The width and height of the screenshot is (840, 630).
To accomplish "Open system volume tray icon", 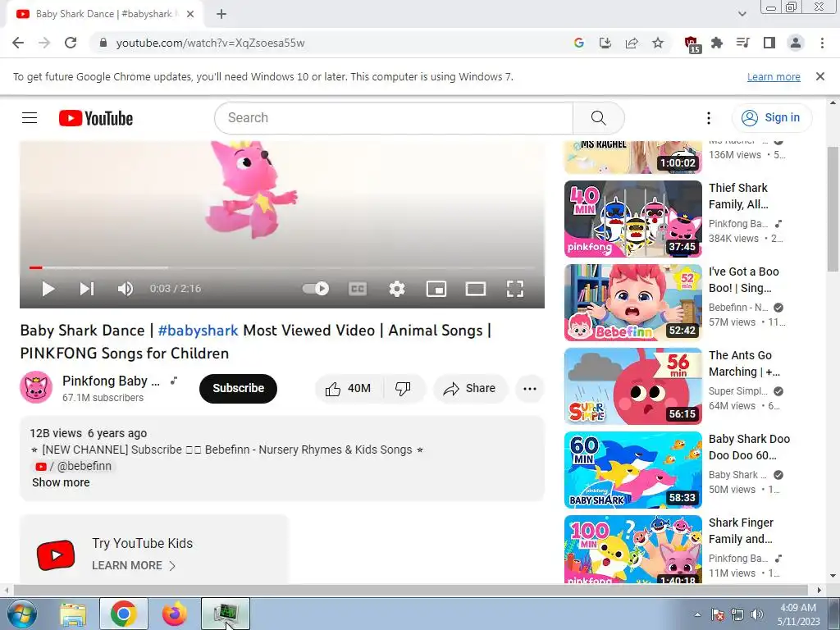I will click(x=757, y=614).
